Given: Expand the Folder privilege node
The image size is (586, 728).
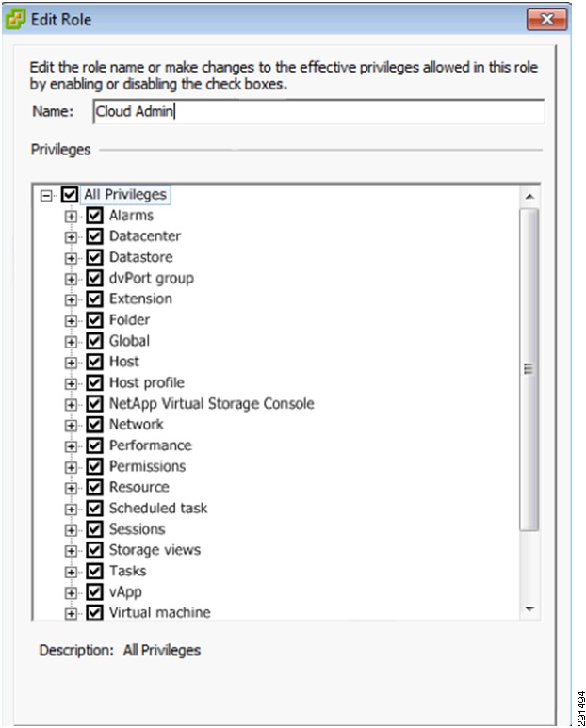Looking at the screenshot, I should click(71, 320).
